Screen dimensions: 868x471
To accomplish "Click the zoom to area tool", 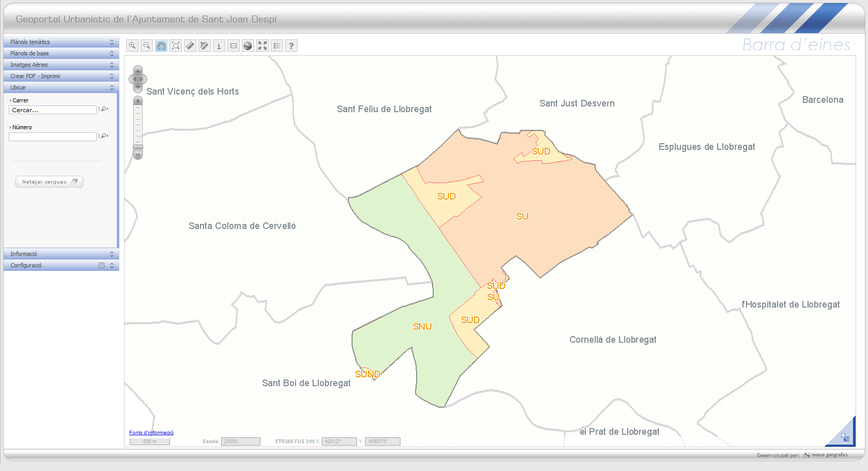I will click(176, 45).
